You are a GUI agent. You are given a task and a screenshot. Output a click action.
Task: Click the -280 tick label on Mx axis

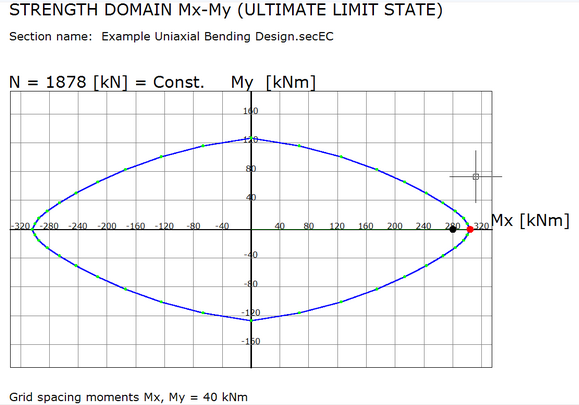49,226
